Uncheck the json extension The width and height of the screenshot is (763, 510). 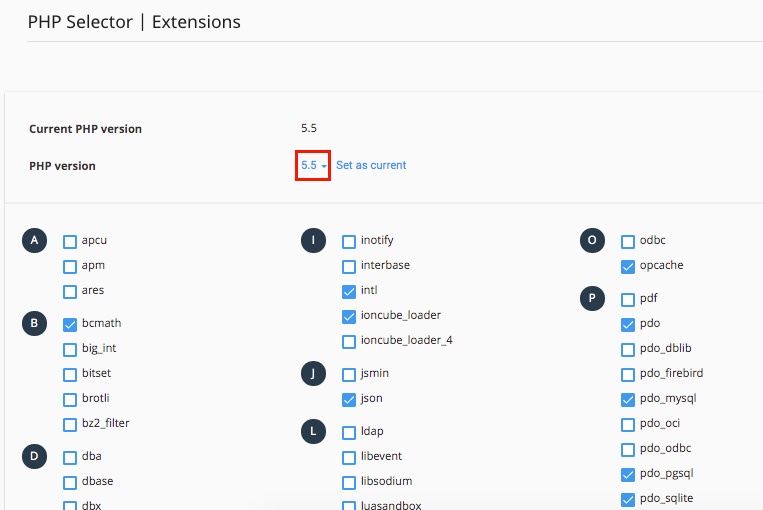pos(349,400)
